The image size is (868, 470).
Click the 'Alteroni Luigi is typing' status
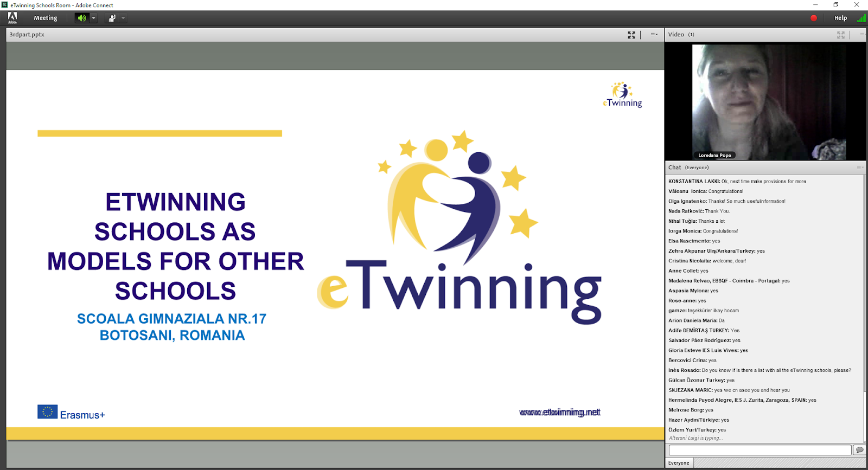coord(695,438)
